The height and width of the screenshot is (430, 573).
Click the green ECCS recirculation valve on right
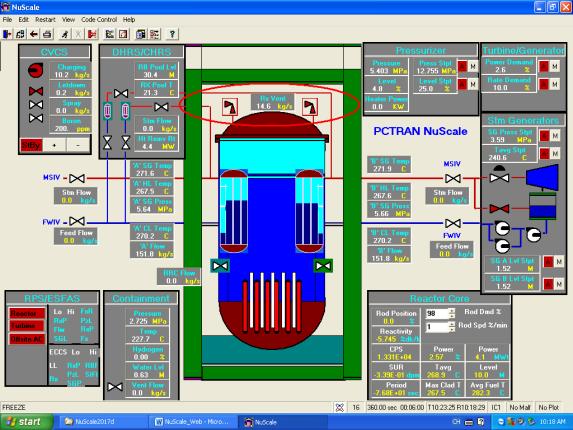click(323, 266)
